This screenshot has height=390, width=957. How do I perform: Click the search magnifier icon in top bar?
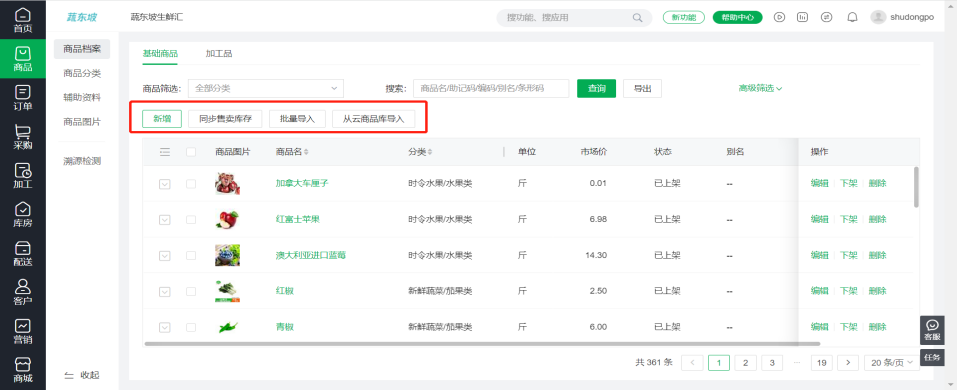click(x=637, y=18)
